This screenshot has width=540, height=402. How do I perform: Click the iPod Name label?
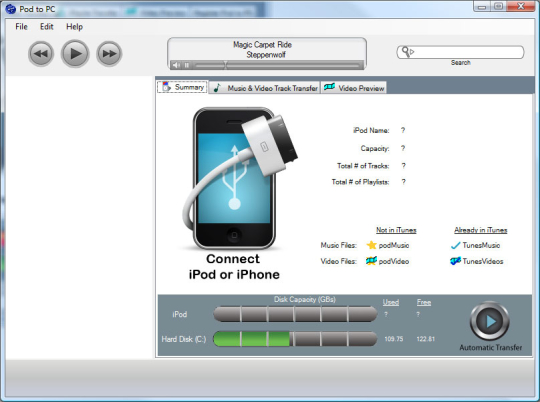(371, 130)
